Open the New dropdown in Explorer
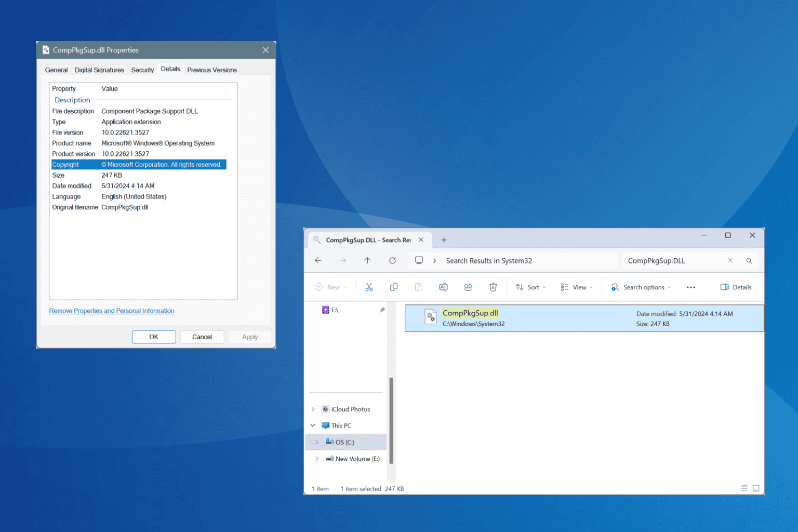This screenshot has width=798, height=532. (x=331, y=287)
